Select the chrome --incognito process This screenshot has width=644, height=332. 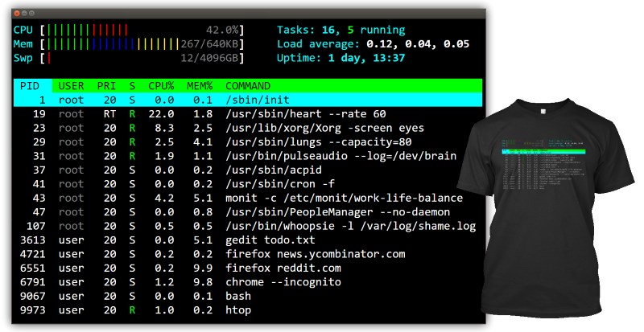248,281
